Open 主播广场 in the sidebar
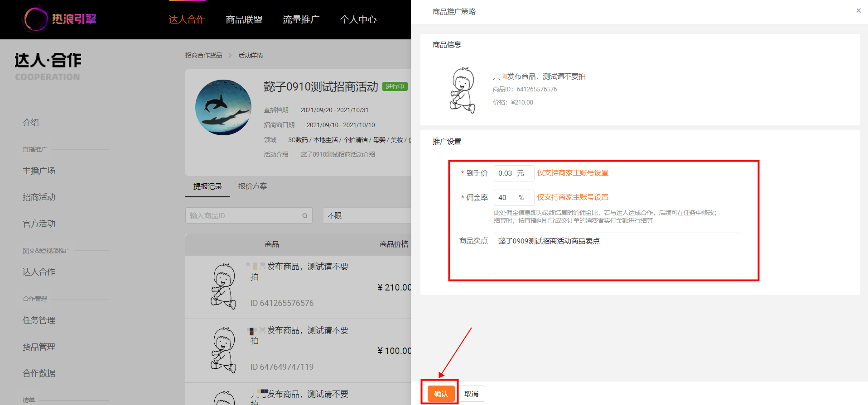The width and height of the screenshot is (868, 405). (x=39, y=171)
